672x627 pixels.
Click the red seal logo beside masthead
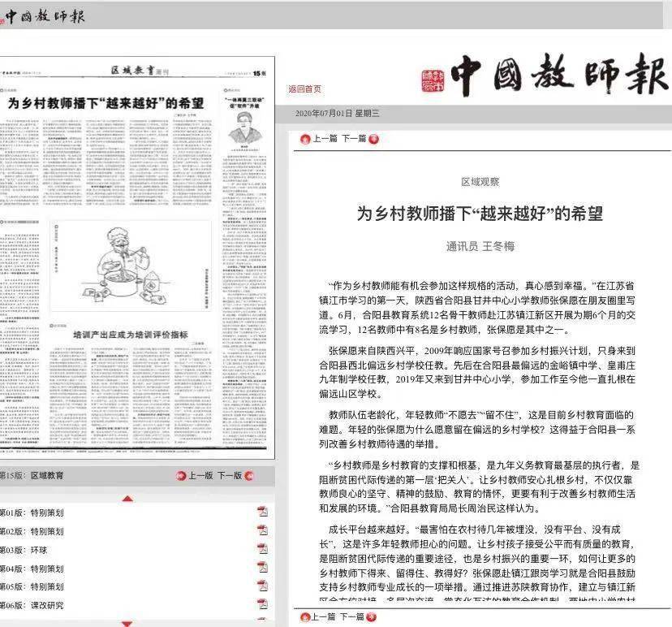[433, 81]
